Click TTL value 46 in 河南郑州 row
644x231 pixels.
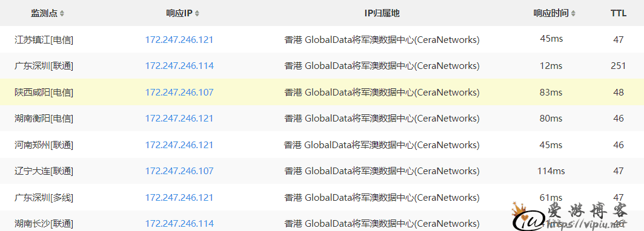[x=619, y=145]
